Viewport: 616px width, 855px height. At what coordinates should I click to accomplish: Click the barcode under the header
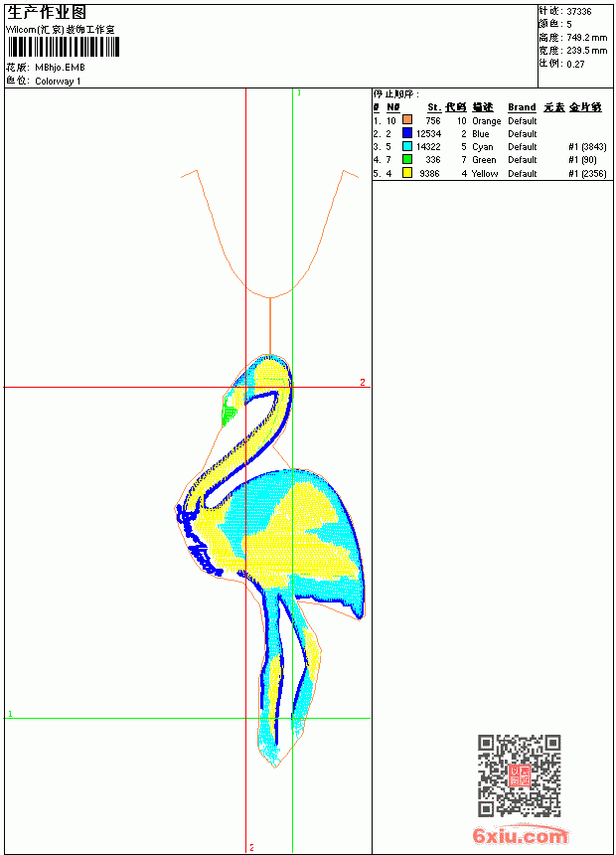64,47
